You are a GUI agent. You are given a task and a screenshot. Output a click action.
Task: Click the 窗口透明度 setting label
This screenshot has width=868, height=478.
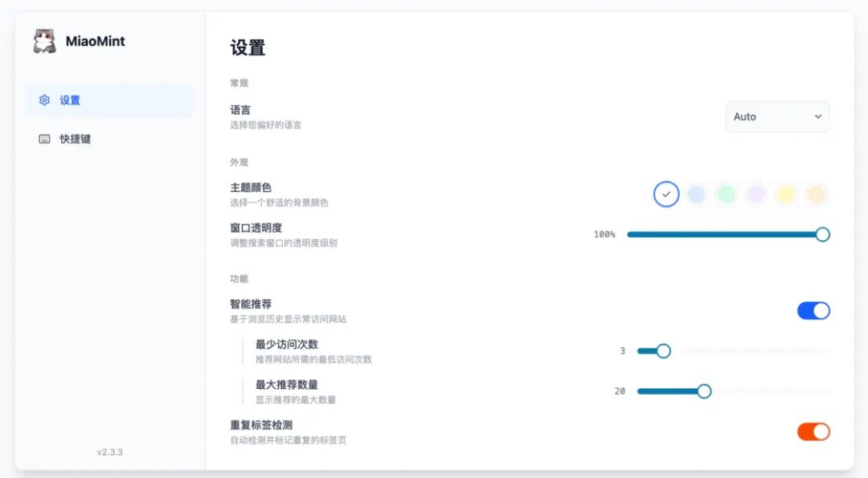coord(256,228)
